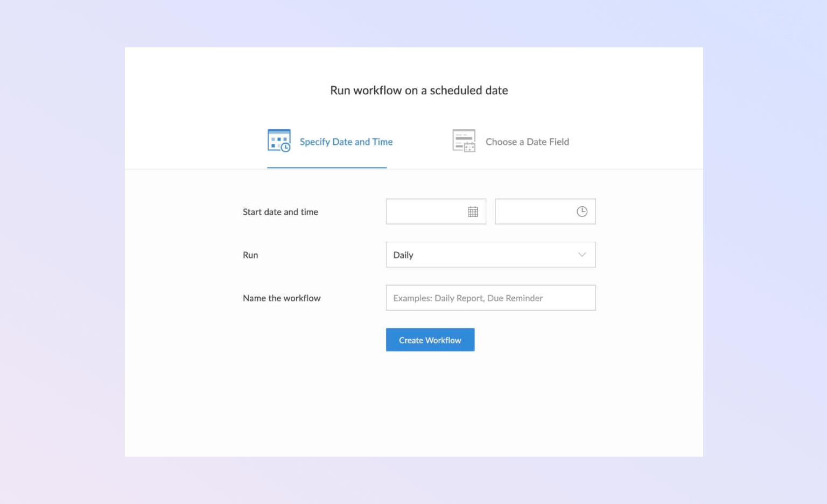Image resolution: width=827 pixels, height=504 pixels.
Task: Click into the workflow name text box
Action: [x=490, y=298]
